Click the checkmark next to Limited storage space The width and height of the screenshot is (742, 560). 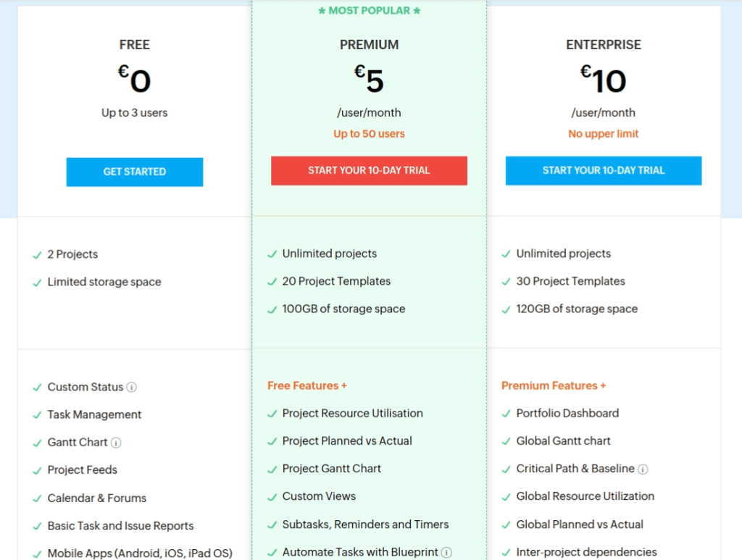tap(36, 282)
